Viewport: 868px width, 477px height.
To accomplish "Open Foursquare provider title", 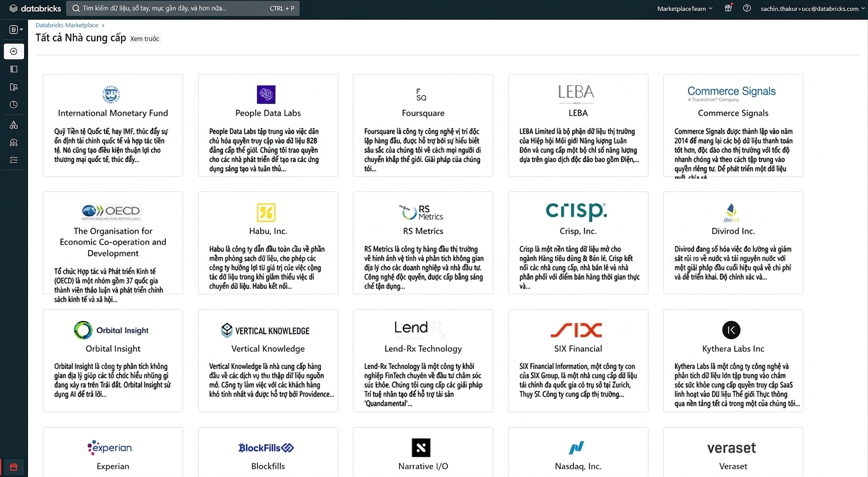I will point(423,113).
